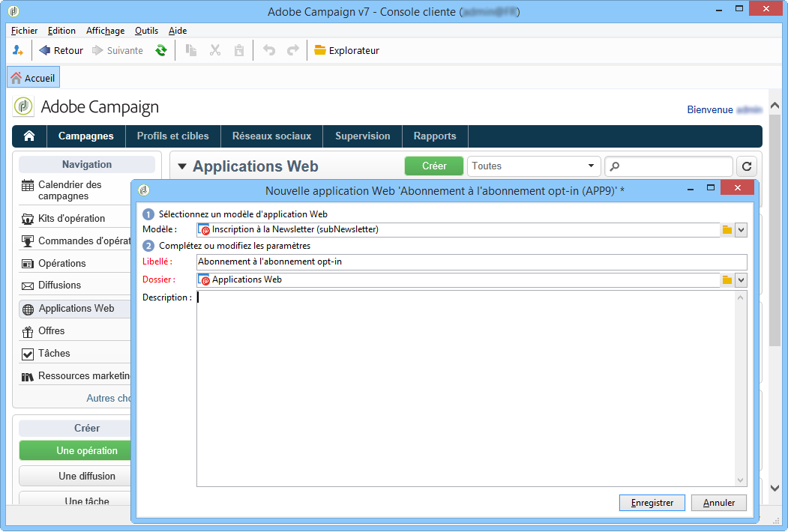Click the Annuler button

click(x=719, y=503)
